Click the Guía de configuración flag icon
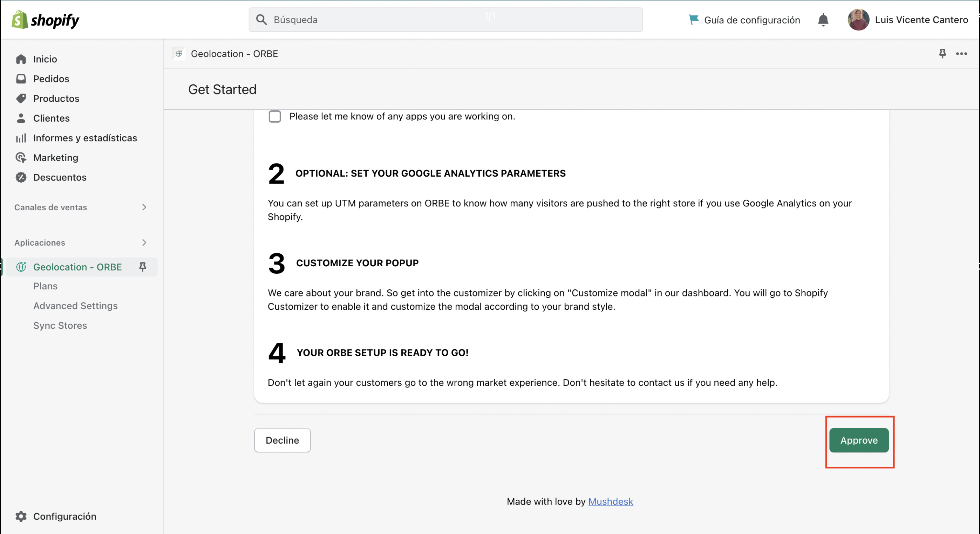 (x=694, y=19)
